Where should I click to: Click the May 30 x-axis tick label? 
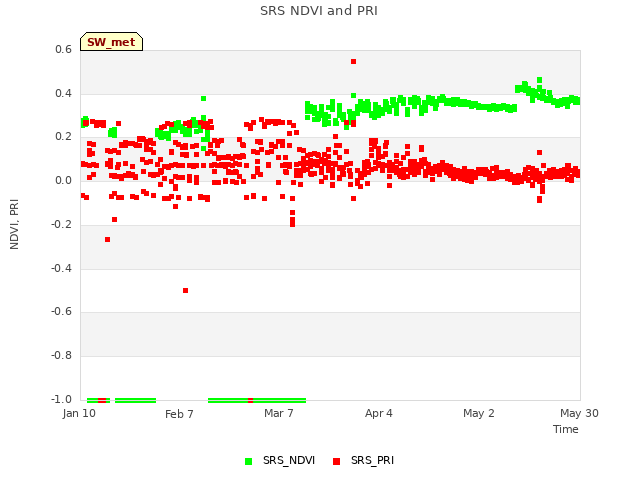tap(579, 413)
